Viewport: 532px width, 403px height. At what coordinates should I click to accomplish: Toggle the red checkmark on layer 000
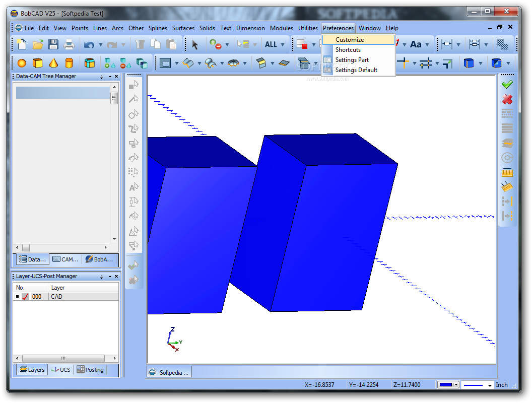pos(25,297)
